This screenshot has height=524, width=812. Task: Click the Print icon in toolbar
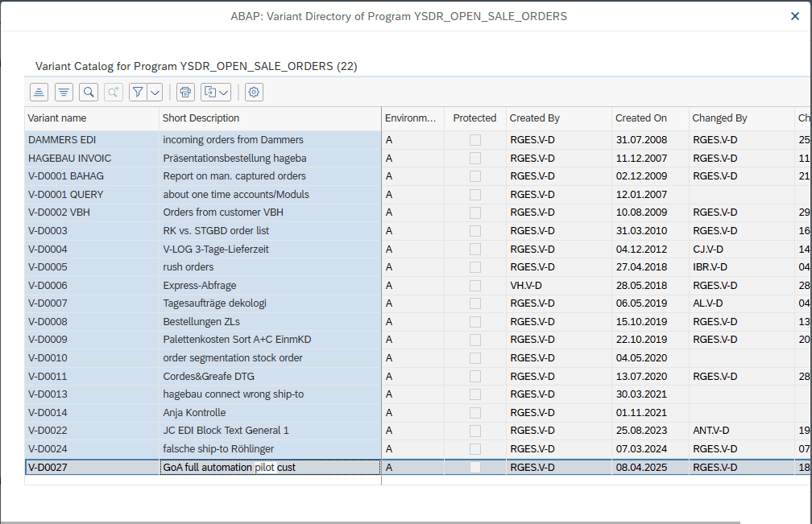click(185, 92)
